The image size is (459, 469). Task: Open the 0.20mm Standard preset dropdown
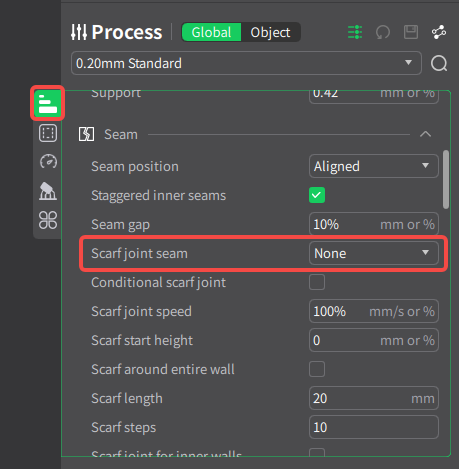point(246,63)
